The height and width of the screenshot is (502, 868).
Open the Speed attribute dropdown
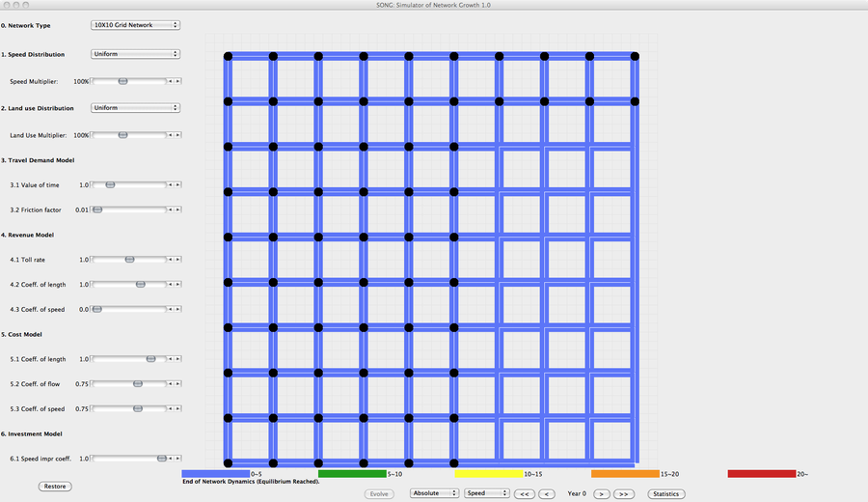point(487,493)
